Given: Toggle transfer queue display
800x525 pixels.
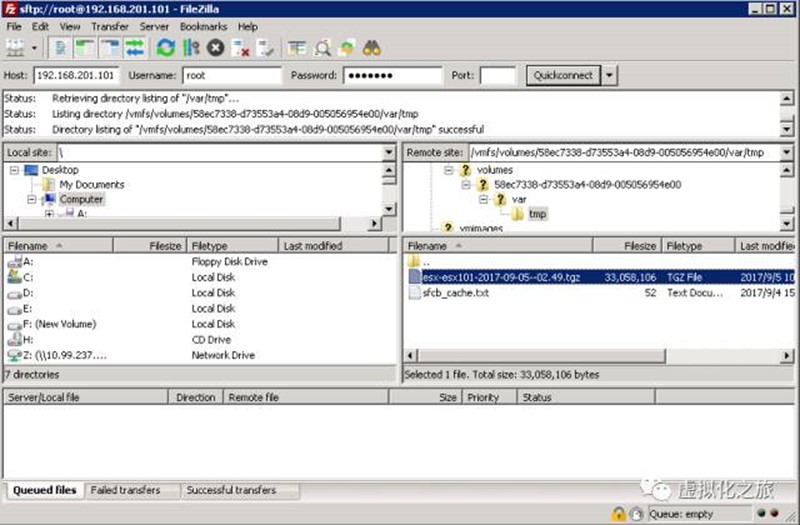Looking at the screenshot, I should click(x=134, y=48).
